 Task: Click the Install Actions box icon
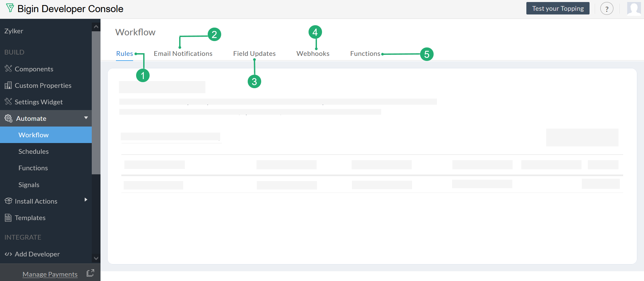point(8,201)
